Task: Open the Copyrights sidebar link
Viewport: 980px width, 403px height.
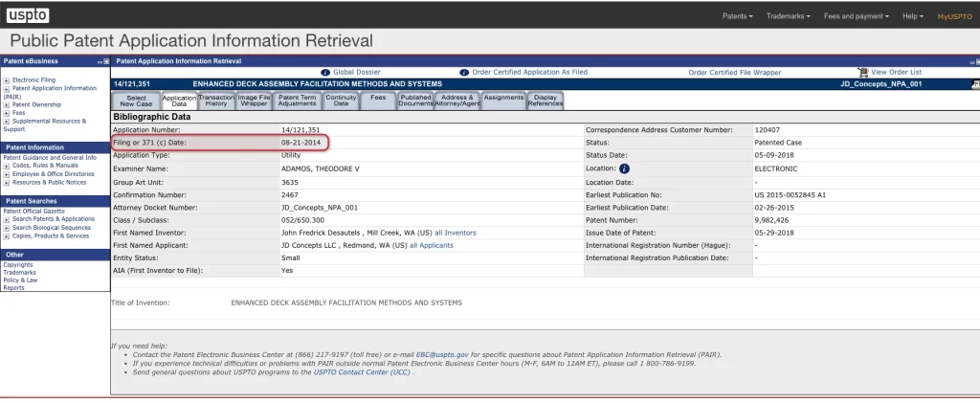Action: point(18,265)
